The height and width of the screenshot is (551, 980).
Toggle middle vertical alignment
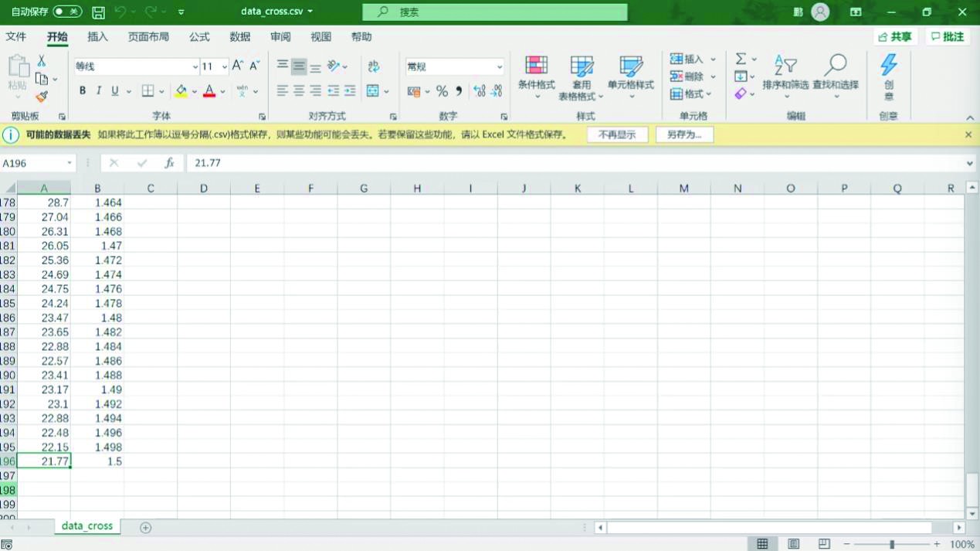coord(299,66)
